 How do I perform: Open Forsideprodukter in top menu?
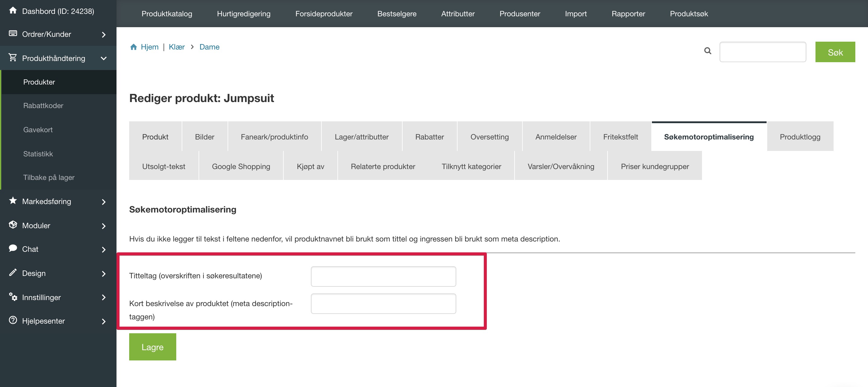click(324, 14)
